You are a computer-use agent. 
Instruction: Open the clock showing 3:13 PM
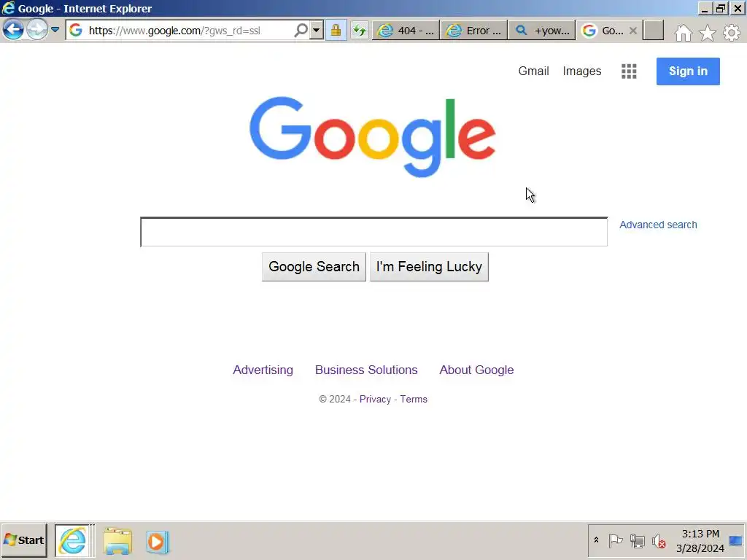point(700,541)
